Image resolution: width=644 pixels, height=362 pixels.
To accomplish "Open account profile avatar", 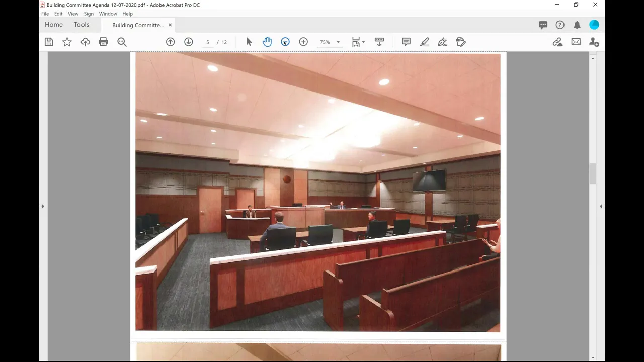I will click(594, 25).
